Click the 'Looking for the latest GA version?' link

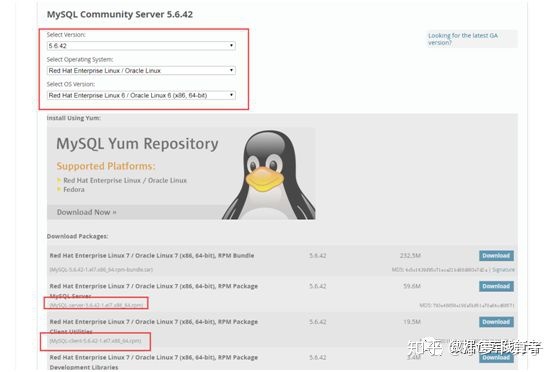[x=463, y=39]
